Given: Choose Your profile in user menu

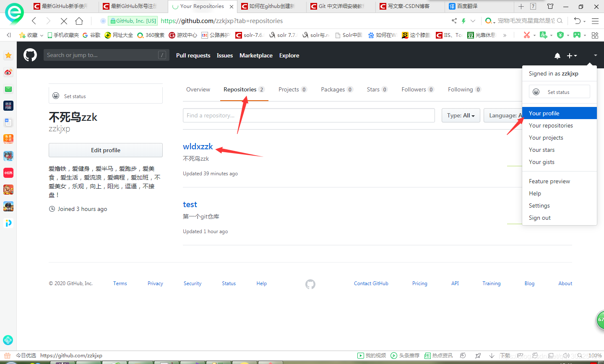Looking at the screenshot, I should [560, 113].
